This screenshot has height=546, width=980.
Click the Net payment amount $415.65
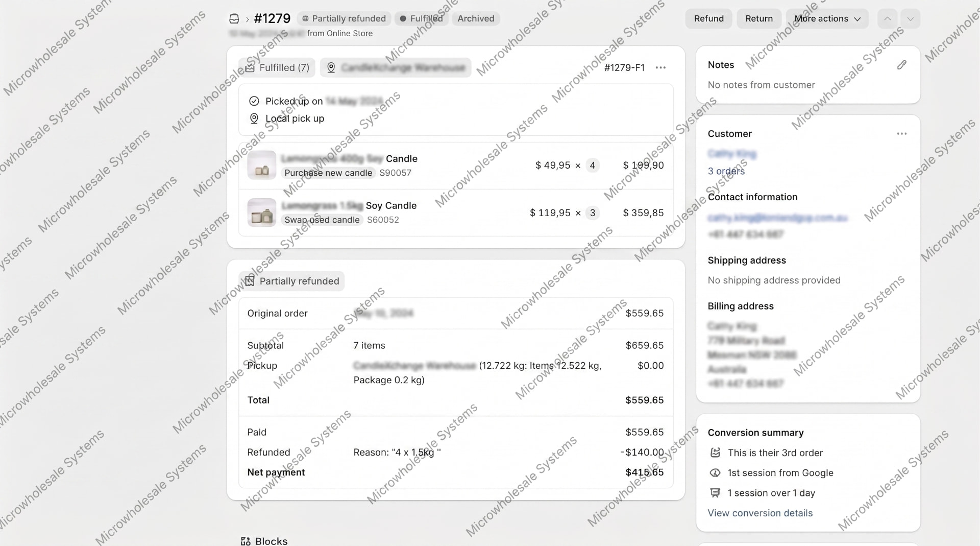645,472
